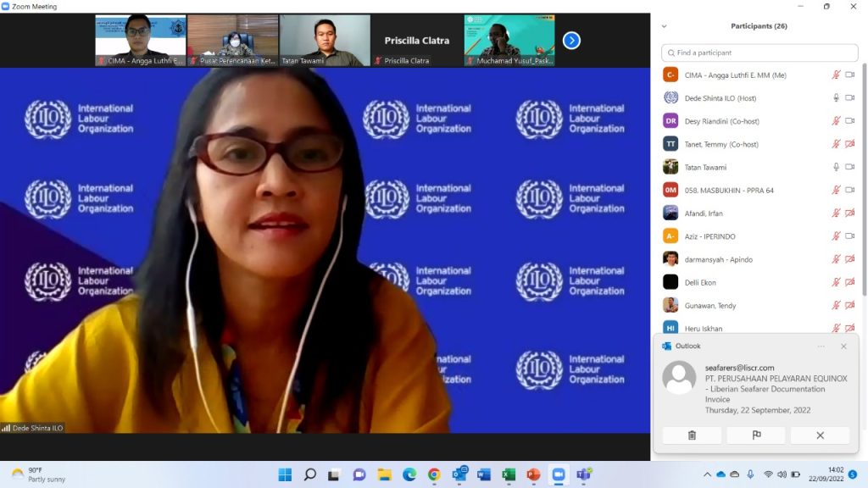Click camera icon for 058. MASBUKHIN
The height and width of the screenshot is (488, 868).
pos(849,190)
